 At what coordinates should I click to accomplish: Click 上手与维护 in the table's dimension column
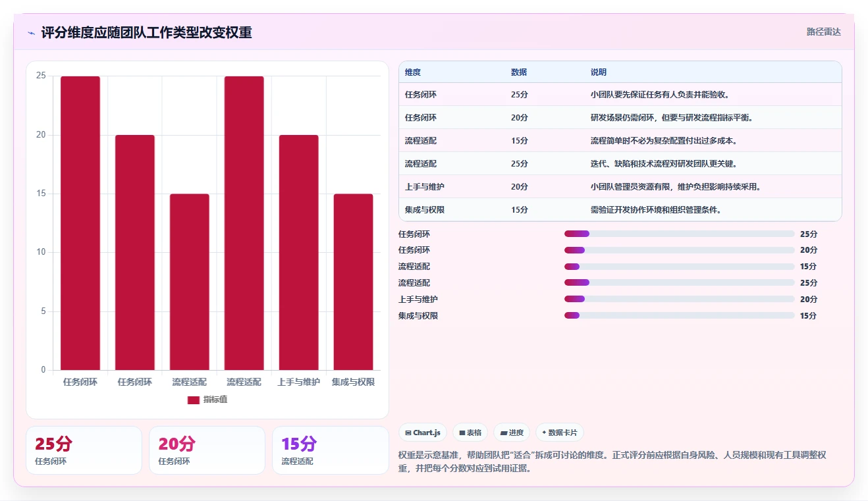pyautogui.click(x=425, y=187)
